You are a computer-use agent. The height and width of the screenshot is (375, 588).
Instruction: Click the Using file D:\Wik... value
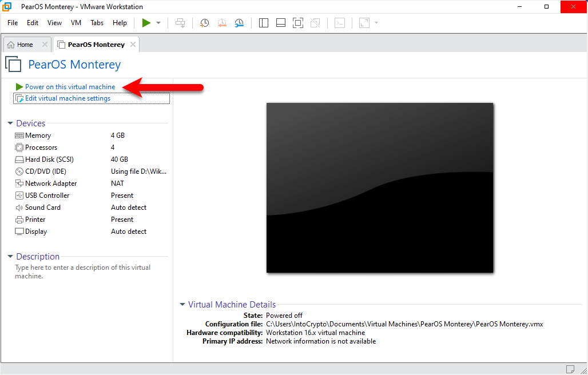pyautogui.click(x=138, y=171)
